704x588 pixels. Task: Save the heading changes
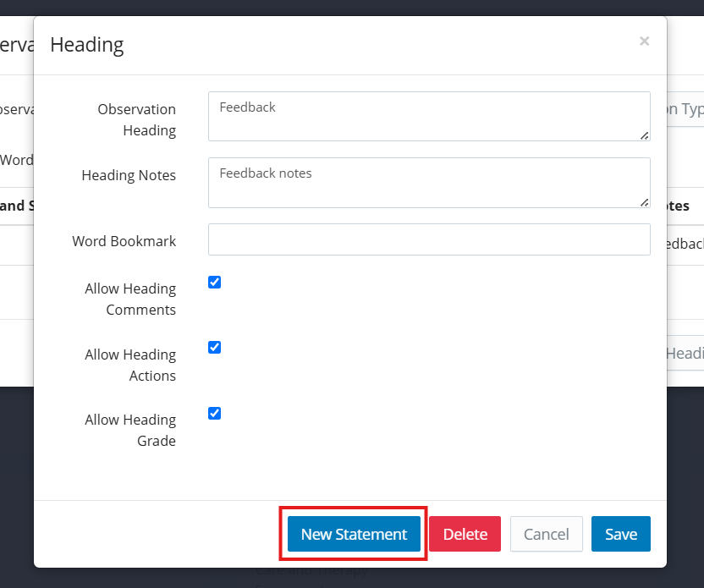point(620,534)
